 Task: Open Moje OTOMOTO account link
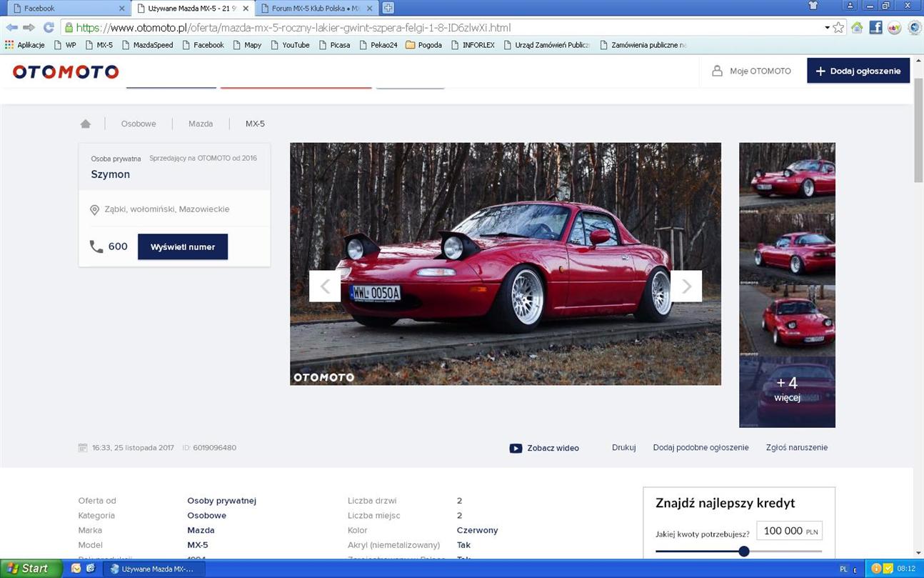pyautogui.click(x=752, y=71)
